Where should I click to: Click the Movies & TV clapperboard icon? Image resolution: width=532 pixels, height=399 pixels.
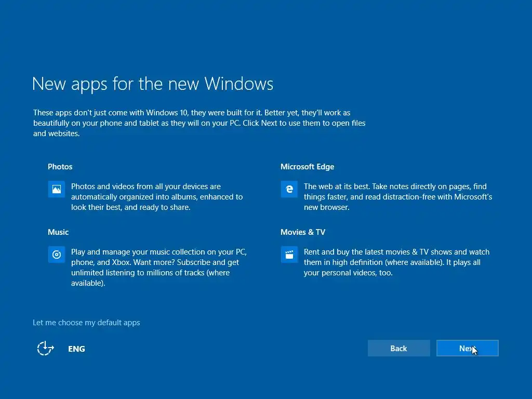(x=289, y=255)
